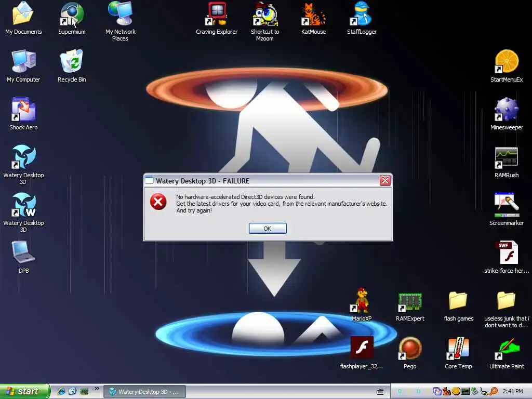532x399 pixels.
Task: Select the DPB laptop icon
Action: pyautogui.click(x=23, y=257)
